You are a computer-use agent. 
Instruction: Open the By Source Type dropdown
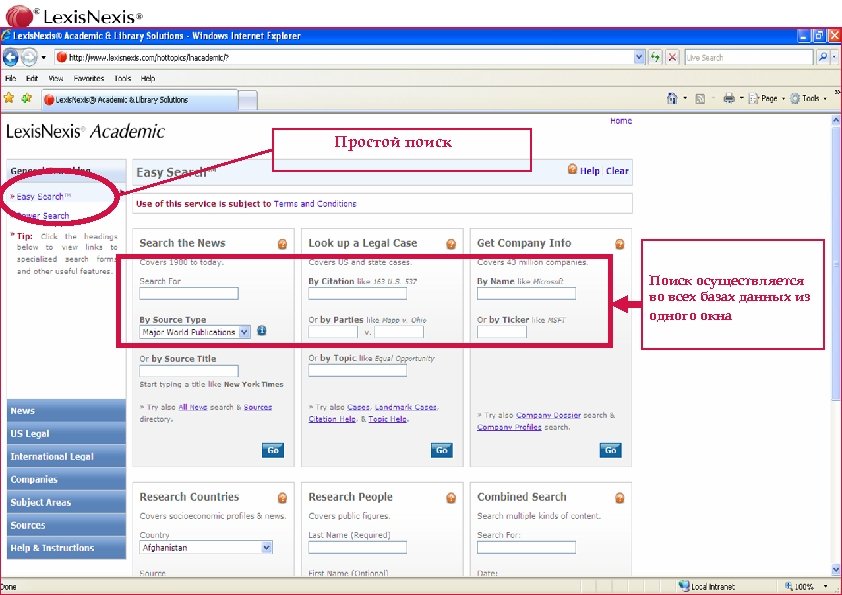pos(246,331)
